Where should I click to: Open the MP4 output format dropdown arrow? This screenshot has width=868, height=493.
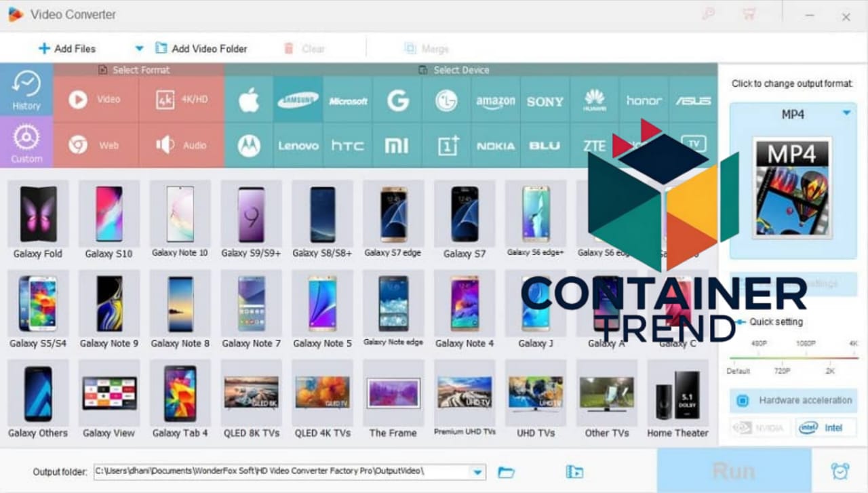pos(846,113)
